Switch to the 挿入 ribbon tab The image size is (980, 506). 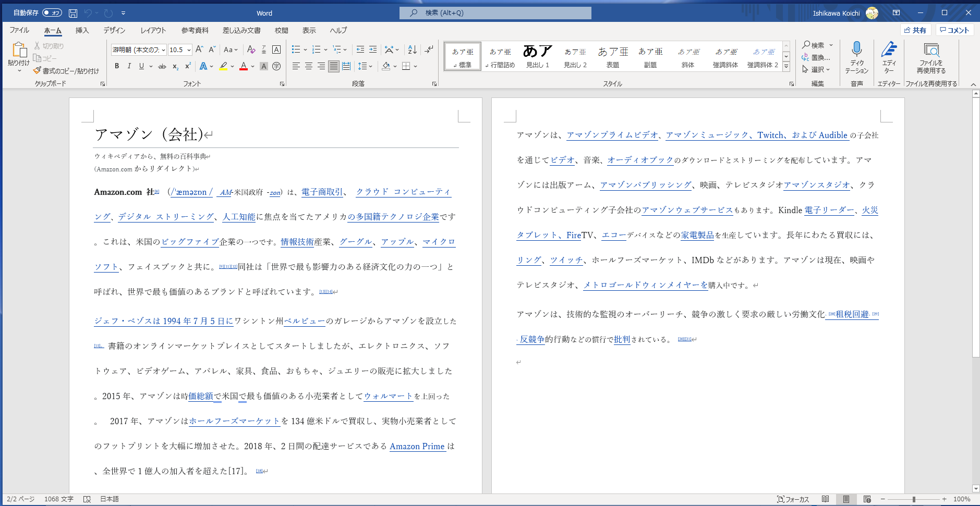[x=82, y=30]
